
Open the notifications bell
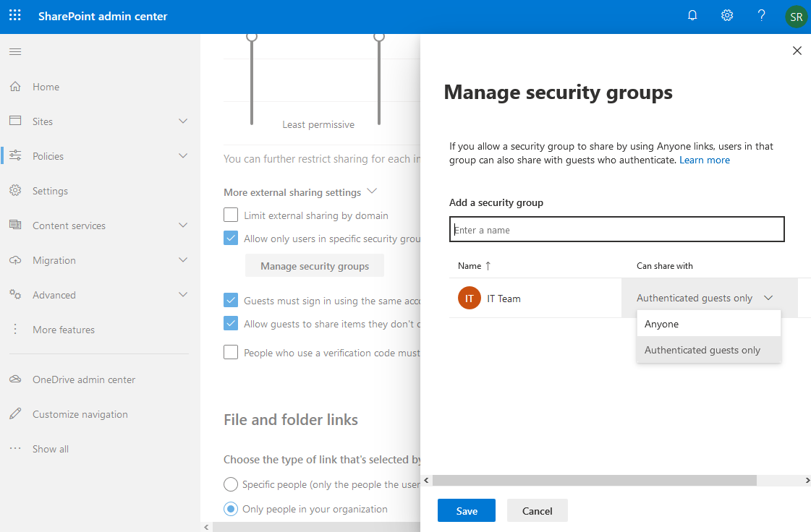(x=692, y=14)
